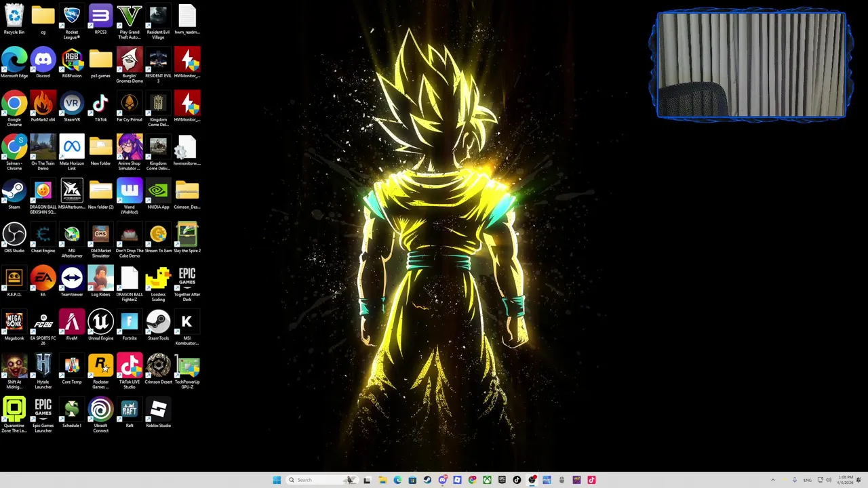
Task: Open TechPowerUp GPU-Z shortcut
Action: click(x=187, y=371)
